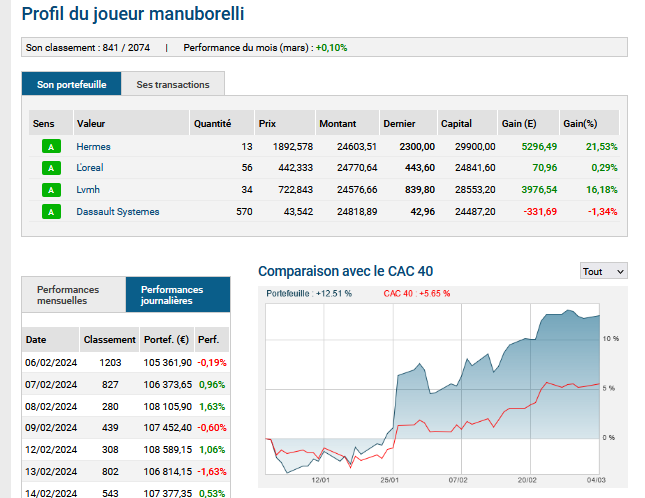
Task: Open the Tout period dropdown
Action: pos(603,271)
